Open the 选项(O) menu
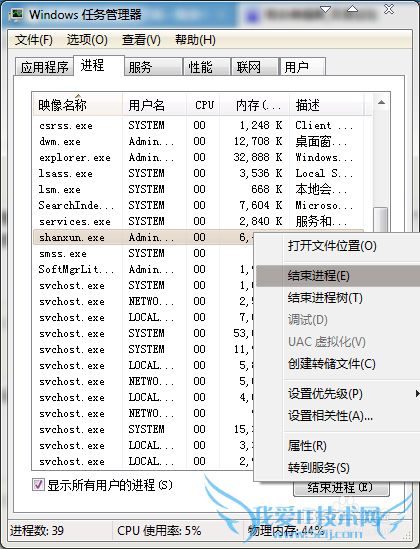 pyautogui.click(x=87, y=40)
